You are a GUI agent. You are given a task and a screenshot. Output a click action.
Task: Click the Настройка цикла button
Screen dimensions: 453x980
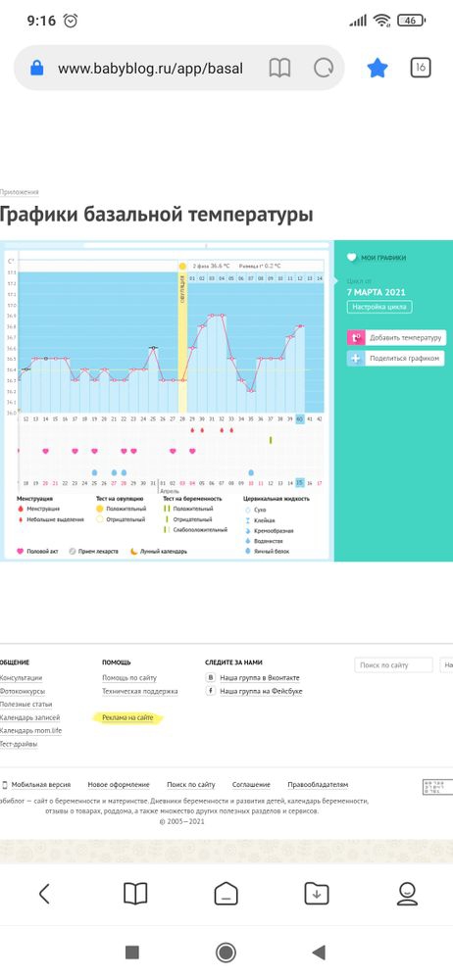point(379,307)
